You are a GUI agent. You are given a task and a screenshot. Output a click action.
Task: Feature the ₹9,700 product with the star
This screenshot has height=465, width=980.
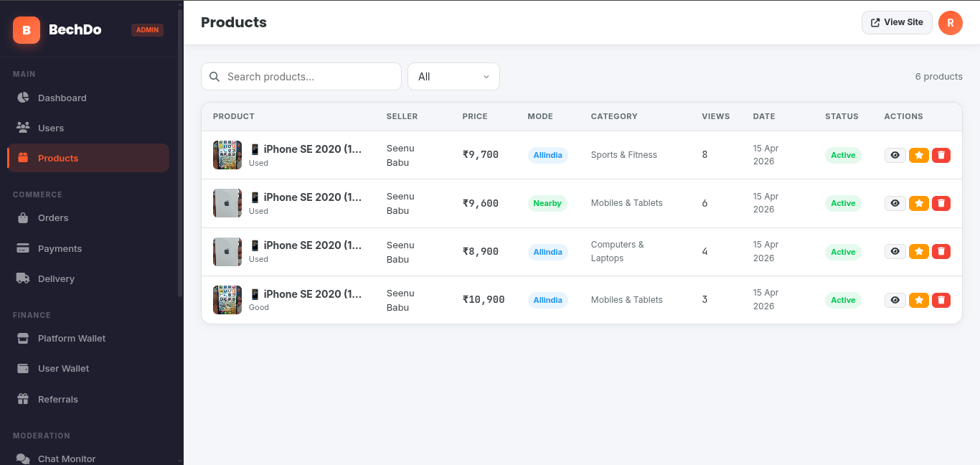click(919, 155)
